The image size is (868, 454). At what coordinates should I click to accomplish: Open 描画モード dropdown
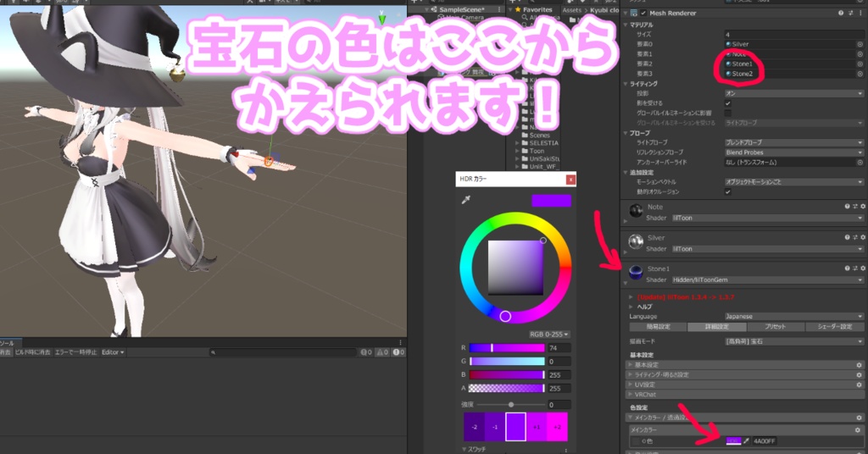point(793,341)
